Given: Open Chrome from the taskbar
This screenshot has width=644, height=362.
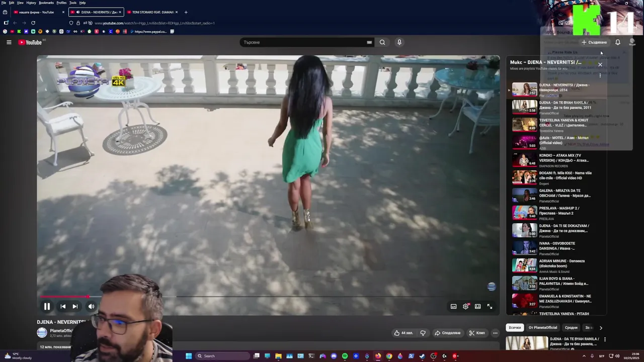Looking at the screenshot, I should (389, 356).
